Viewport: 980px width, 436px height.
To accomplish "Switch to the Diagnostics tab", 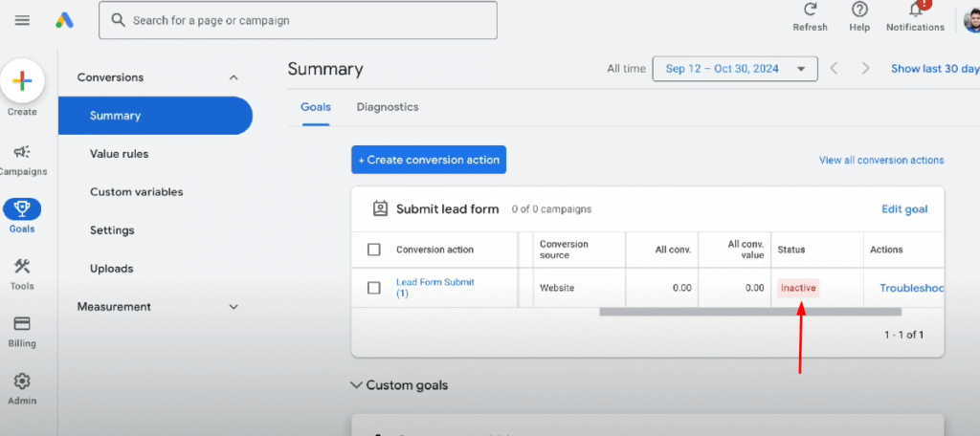I will [x=388, y=107].
